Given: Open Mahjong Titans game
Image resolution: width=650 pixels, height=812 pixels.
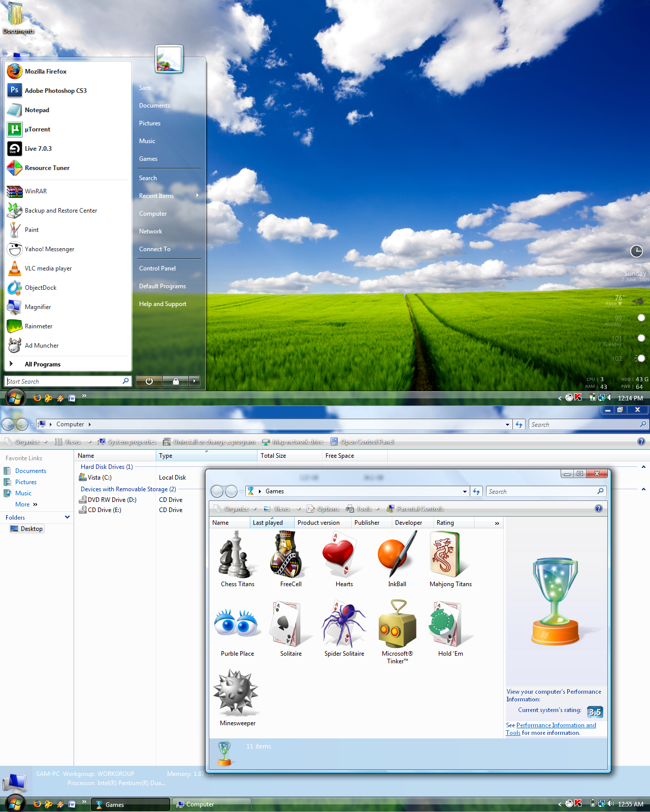Looking at the screenshot, I should [x=450, y=559].
